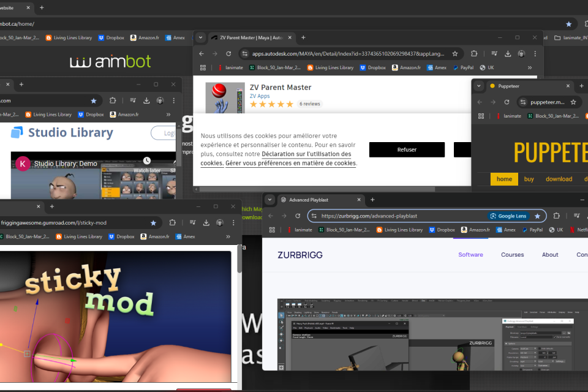Star-bookmark the sticky-mod gumroad page
588x392 pixels.
[x=153, y=223]
